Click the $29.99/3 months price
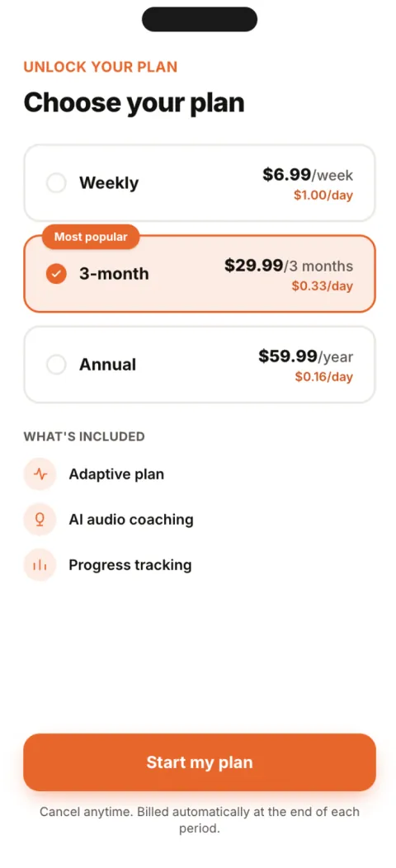The image size is (396, 868). pos(289,266)
